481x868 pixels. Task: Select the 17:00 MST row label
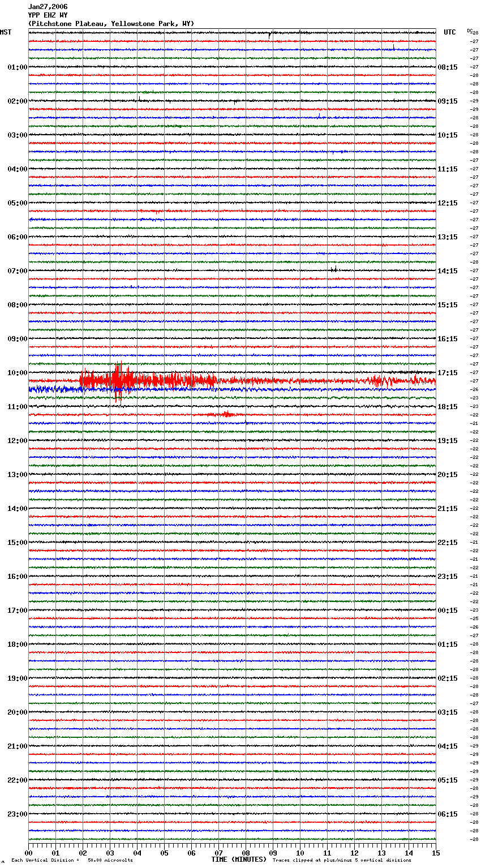[17, 611]
